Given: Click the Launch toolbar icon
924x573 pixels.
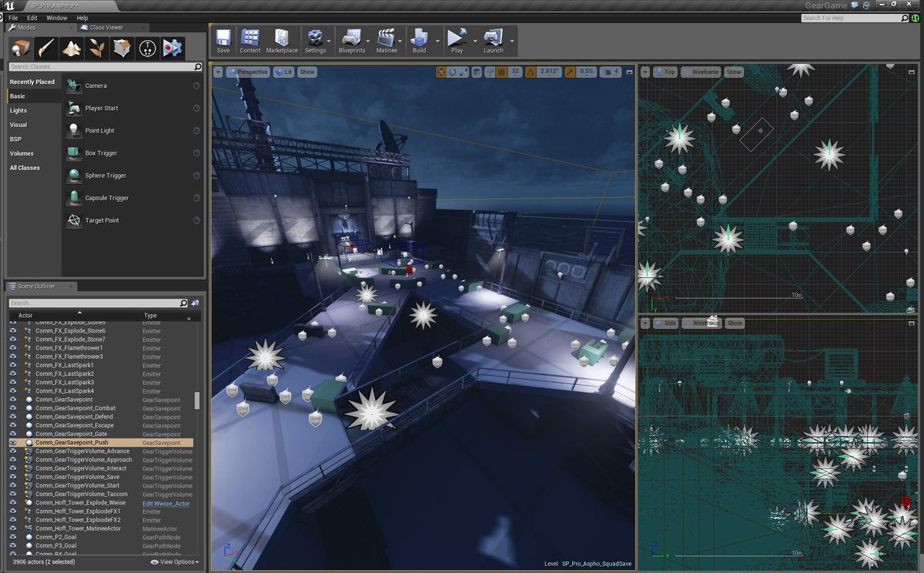Looking at the screenshot, I should pyautogui.click(x=493, y=37).
